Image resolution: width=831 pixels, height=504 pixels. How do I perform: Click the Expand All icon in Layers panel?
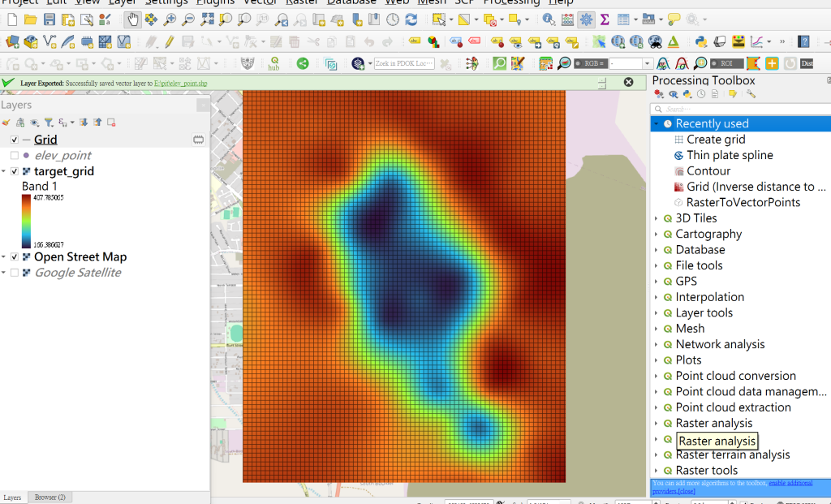[84, 123]
